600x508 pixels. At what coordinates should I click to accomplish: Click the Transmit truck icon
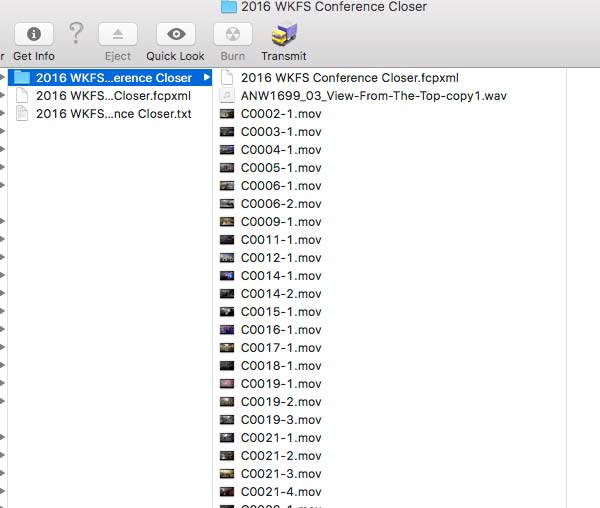click(x=284, y=34)
